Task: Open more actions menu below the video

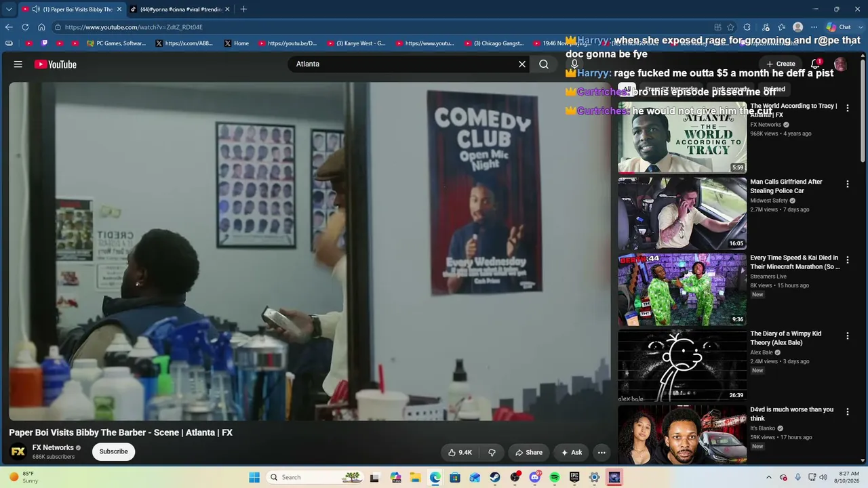Action: [x=601, y=452]
